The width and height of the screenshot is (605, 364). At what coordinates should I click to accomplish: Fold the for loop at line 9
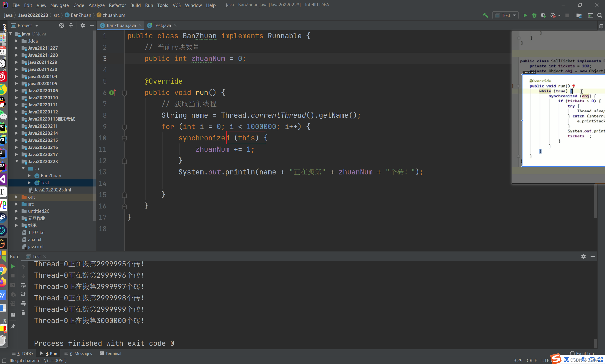[x=124, y=127]
